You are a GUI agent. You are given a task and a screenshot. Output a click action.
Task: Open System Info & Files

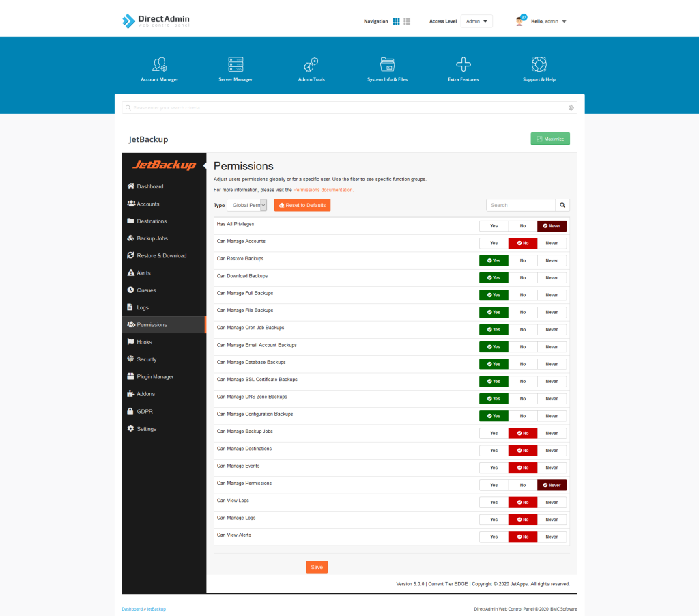tap(387, 68)
